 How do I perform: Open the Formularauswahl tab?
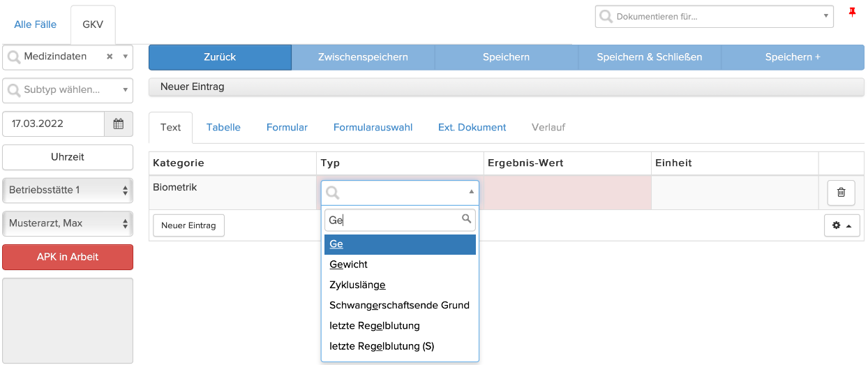(x=373, y=127)
